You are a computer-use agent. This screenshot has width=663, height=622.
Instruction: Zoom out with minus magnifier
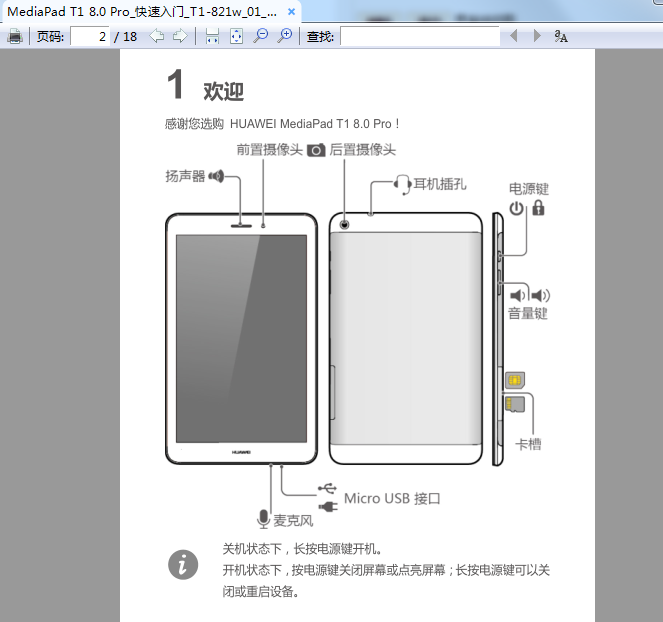pos(260,36)
